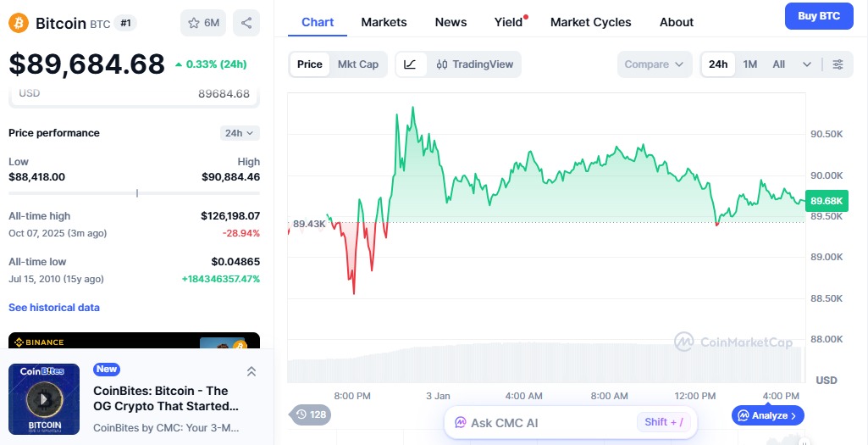Toggle chart to Price view
The image size is (868, 445).
click(310, 64)
